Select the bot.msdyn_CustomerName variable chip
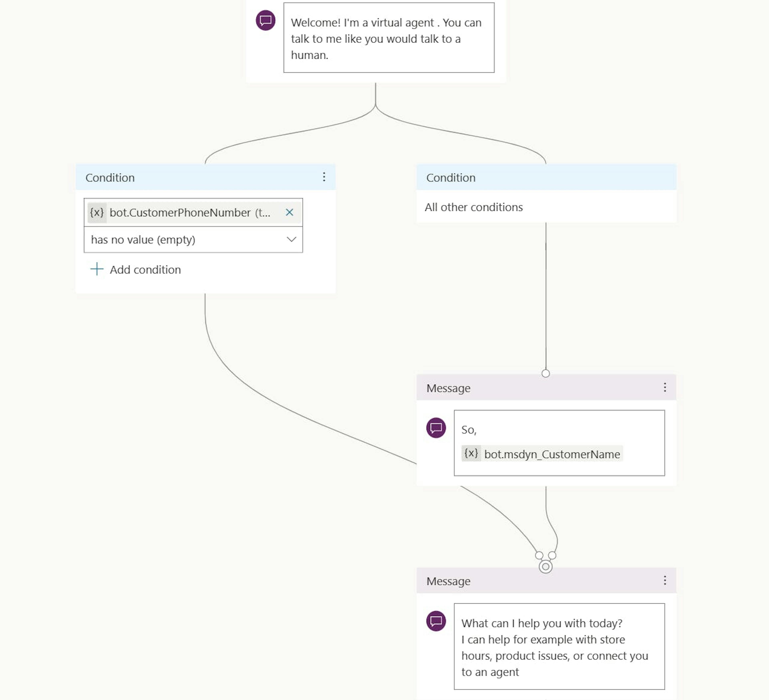 click(x=542, y=454)
